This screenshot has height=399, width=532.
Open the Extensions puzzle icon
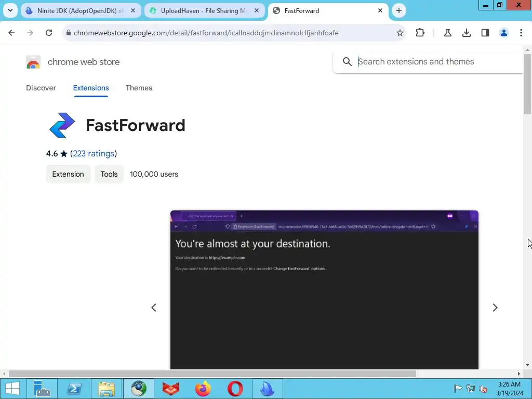point(420,33)
